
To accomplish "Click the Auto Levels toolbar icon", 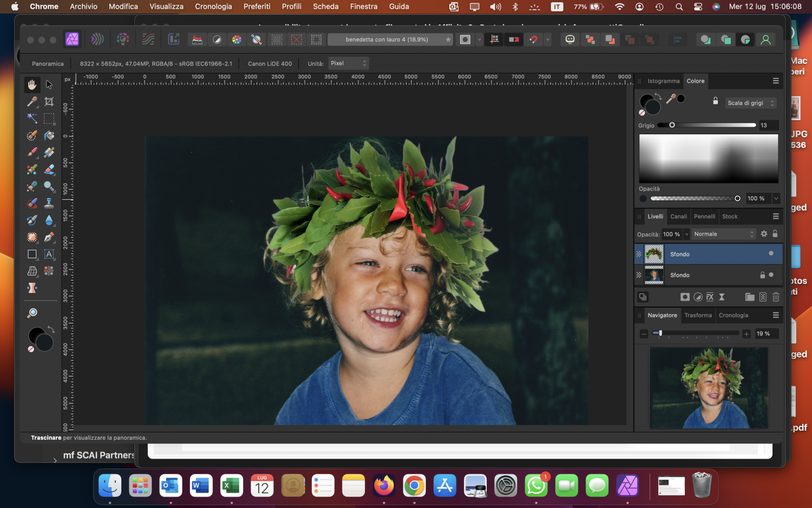I will 197,40.
